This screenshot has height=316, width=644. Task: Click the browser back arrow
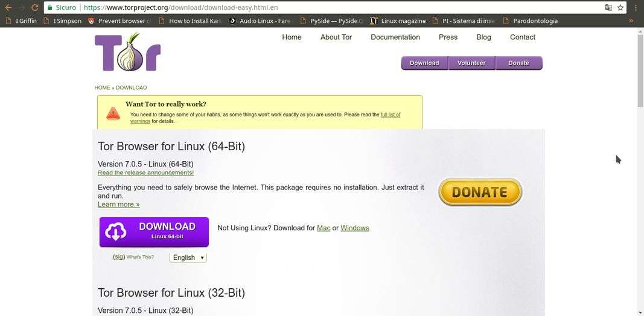tap(8, 7)
